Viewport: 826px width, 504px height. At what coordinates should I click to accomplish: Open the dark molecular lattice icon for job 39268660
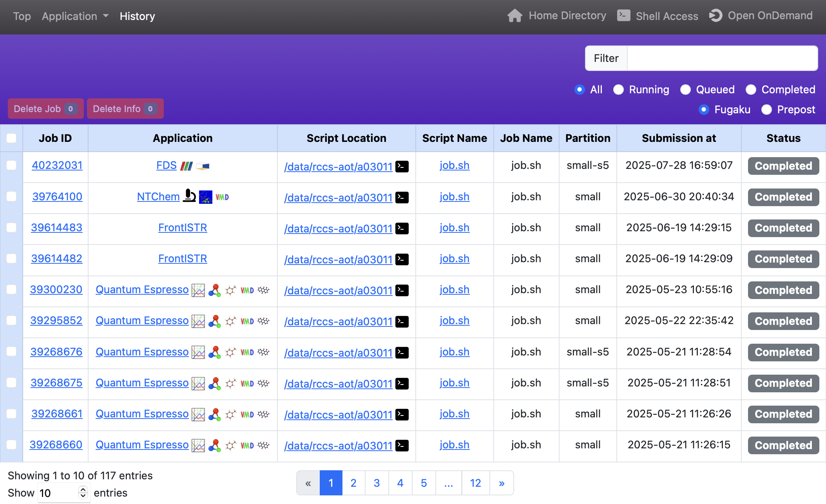[263, 445]
